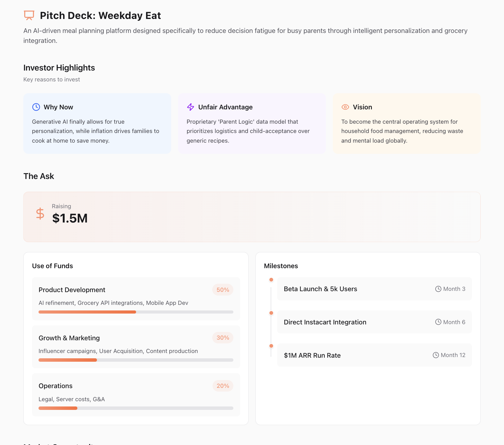Select the Beta Launch & 5k Users milestone
Viewport: 504px width, 445px height.
click(x=320, y=289)
